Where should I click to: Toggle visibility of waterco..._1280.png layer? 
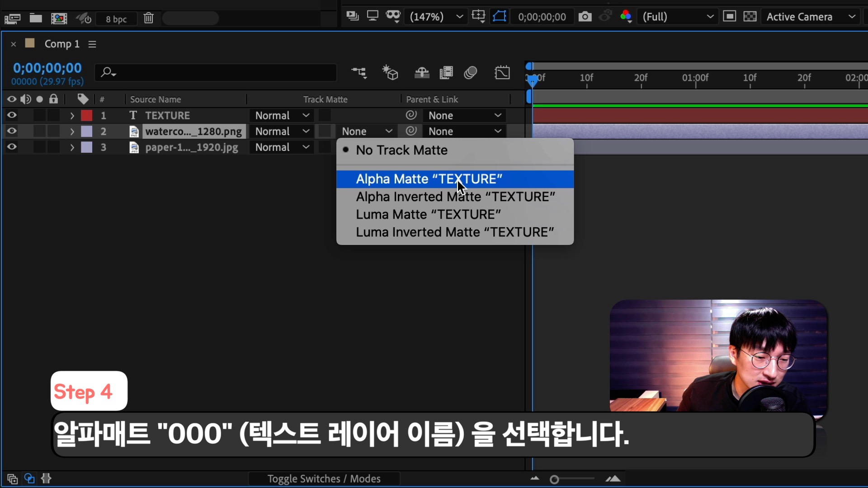[12, 131]
